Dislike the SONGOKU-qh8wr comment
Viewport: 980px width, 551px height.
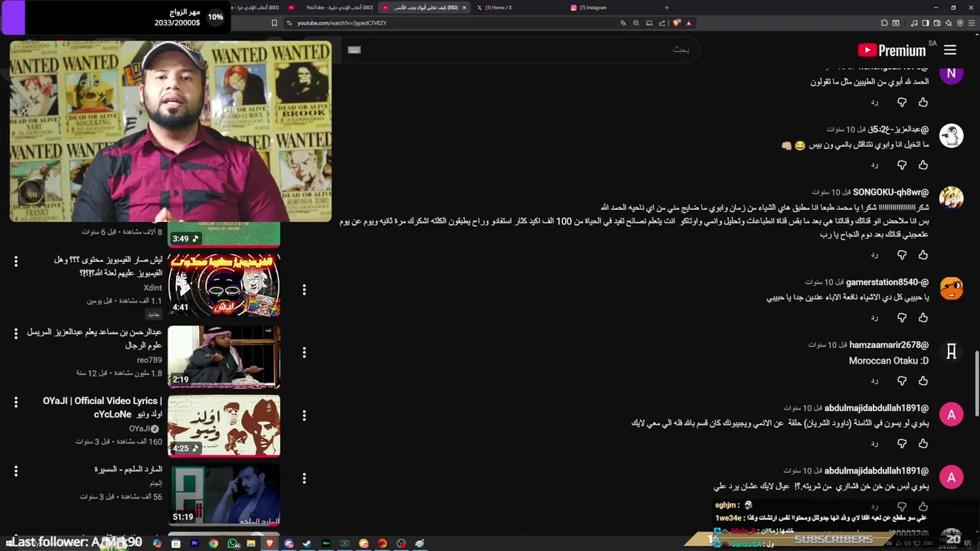[x=902, y=255]
